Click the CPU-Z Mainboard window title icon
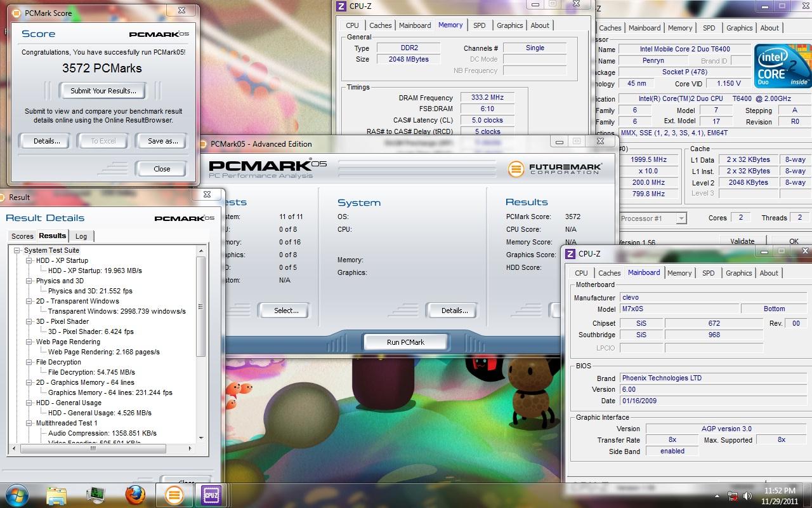This screenshot has width=812, height=508. click(x=570, y=254)
